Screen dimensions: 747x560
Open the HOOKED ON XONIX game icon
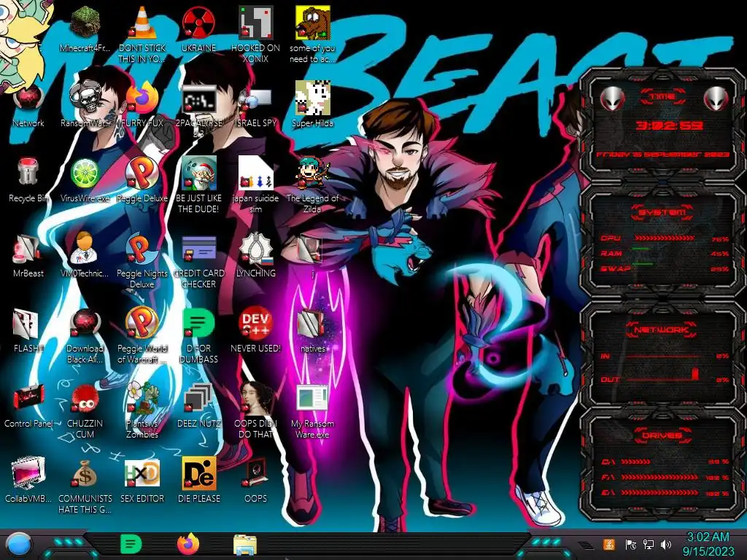coord(255,23)
